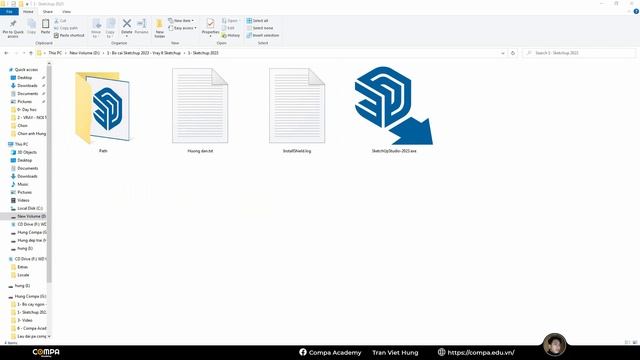The image size is (640, 360).
Task: Open the File menu tab
Action: 9,11
